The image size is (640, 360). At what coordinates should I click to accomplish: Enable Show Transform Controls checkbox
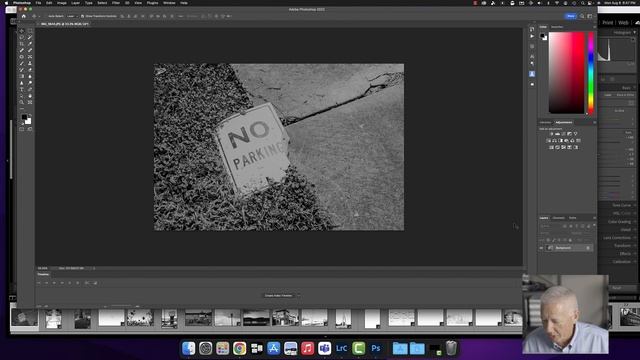[82, 16]
